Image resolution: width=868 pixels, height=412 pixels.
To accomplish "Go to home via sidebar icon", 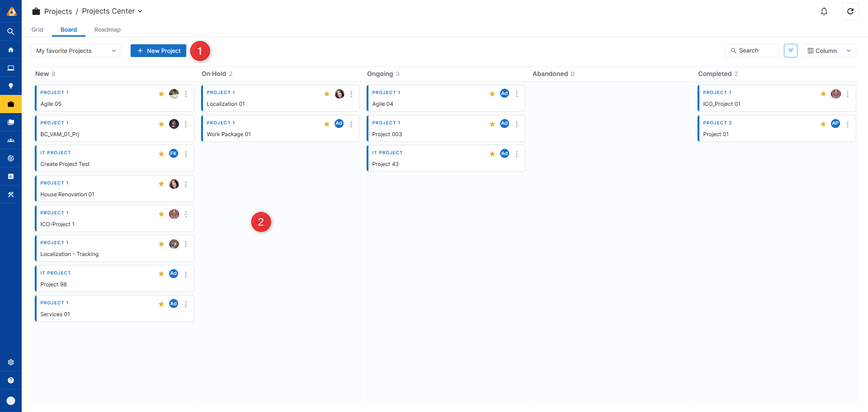I will coord(11,50).
